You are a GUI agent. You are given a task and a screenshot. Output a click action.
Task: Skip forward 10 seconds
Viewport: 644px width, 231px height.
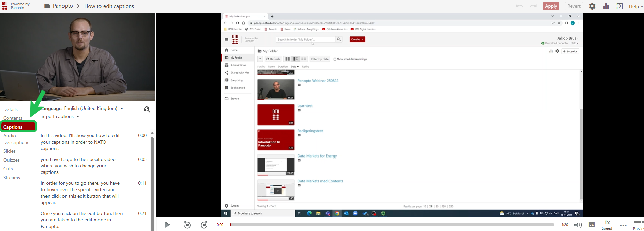[204, 225]
